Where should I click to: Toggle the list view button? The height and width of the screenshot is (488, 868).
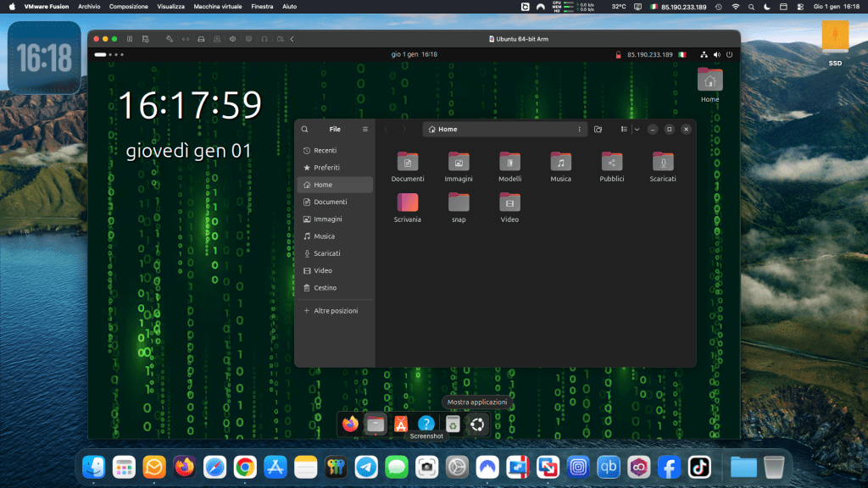(624, 130)
